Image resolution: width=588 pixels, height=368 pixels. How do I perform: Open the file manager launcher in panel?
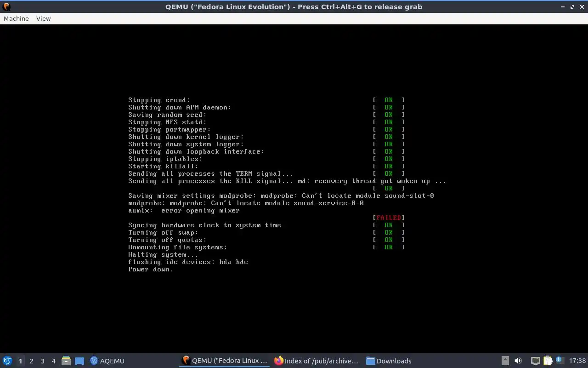click(66, 361)
